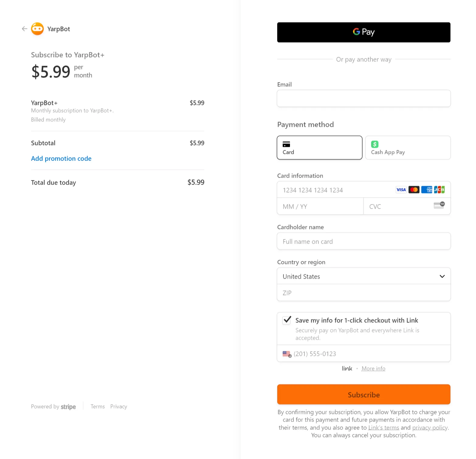This screenshot has height=459, width=476.
Task: Click the Visa card icon
Action: pos(401,190)
